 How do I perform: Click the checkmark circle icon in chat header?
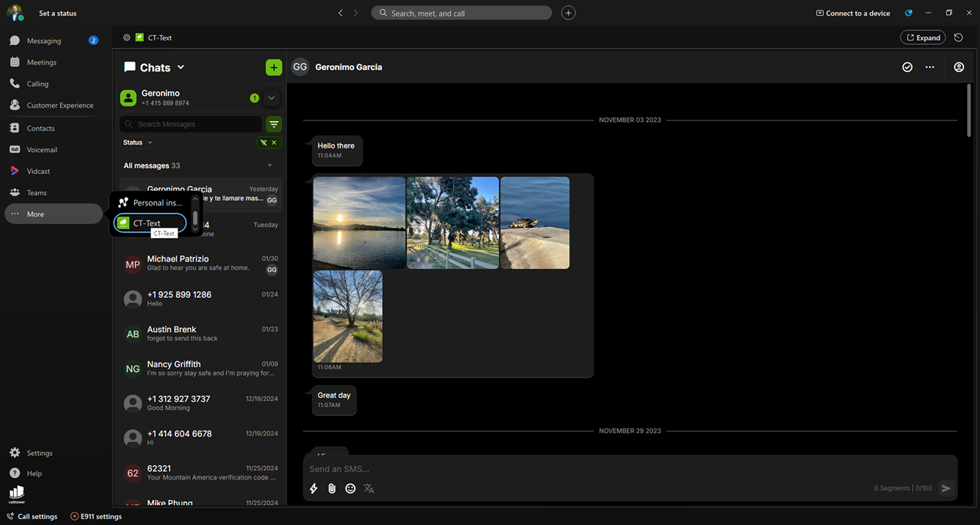coord(907,67)
